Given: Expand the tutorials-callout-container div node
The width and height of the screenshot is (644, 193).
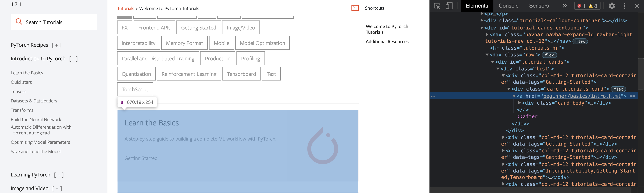Looking at the screenshot, I should point(482,20).
